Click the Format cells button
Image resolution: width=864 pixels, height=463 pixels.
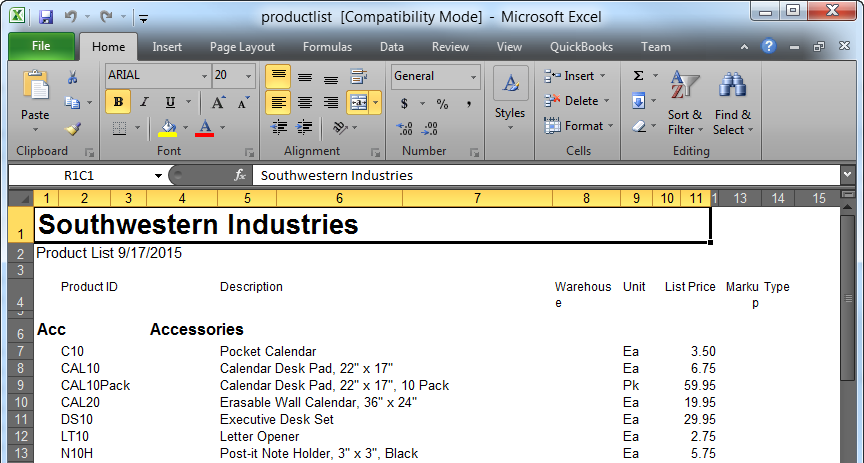tap(579, 126)
